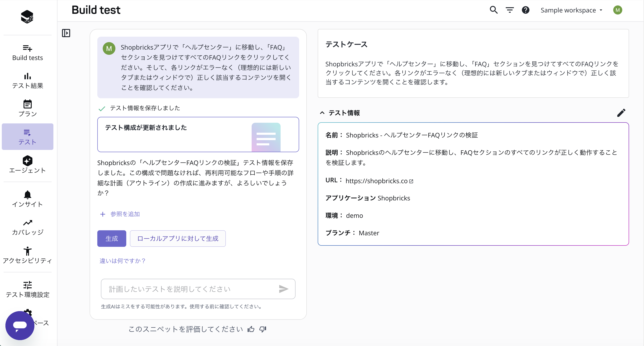Screen dimensions: 644x346
Task: Open テスト環境設定 in the sidebar
Action: [x=28, y=289]
